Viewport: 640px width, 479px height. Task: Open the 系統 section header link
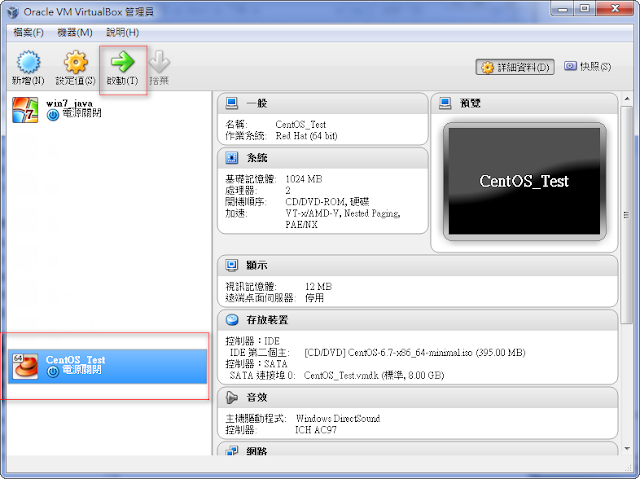coord(257,158)
